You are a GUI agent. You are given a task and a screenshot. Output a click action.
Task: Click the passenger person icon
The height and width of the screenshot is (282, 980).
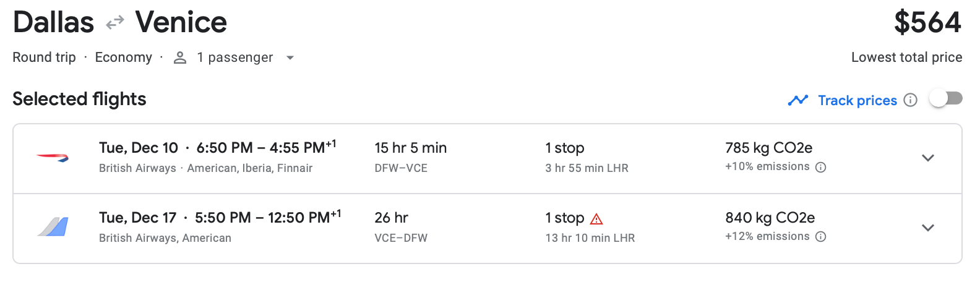click(180, 58)
